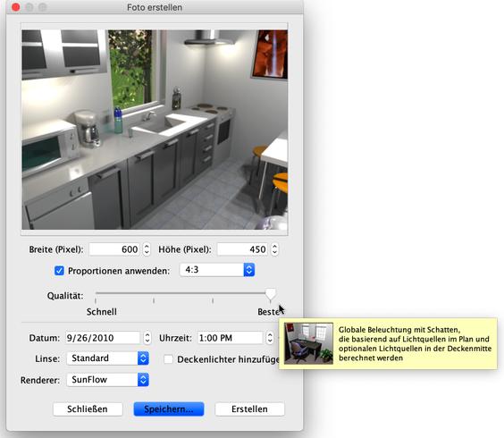Click the Schließen button

click(88, 409)
